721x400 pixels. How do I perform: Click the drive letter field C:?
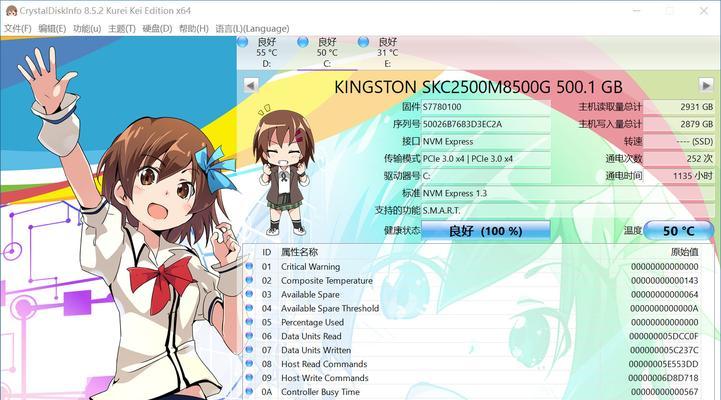pyautogui.click(x=486, y=176)
